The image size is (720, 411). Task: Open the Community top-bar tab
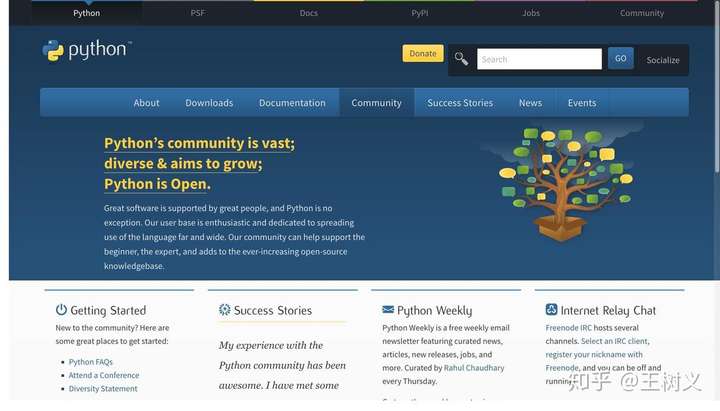coord(642,13)
